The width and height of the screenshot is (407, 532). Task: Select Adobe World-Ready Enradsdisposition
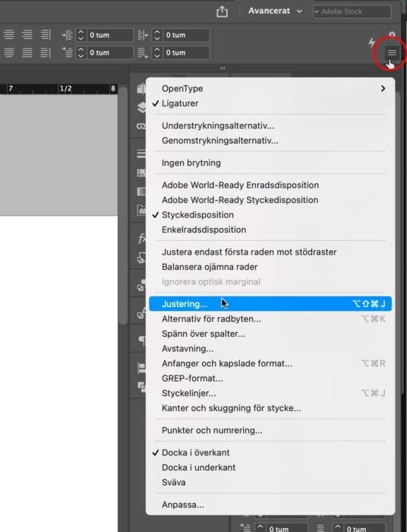click(x=270, y=185)
